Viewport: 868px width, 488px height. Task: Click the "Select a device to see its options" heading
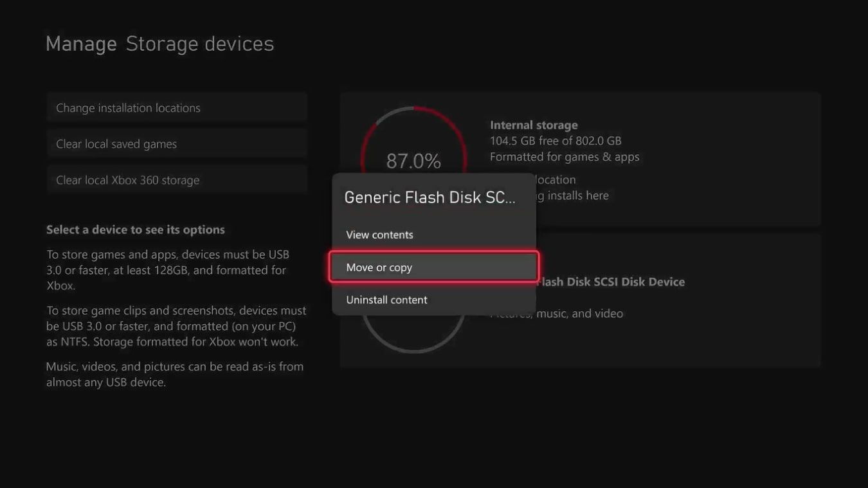pos(136,230)
